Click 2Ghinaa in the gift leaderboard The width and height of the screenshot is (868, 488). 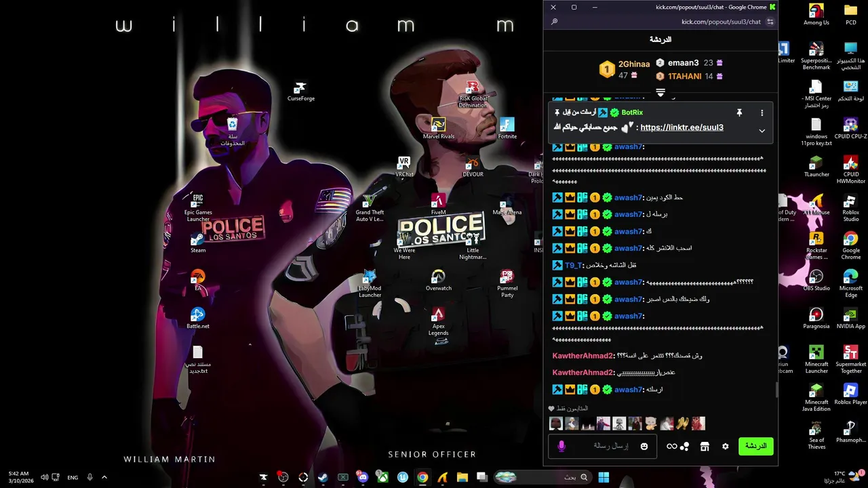pos(634,64)
